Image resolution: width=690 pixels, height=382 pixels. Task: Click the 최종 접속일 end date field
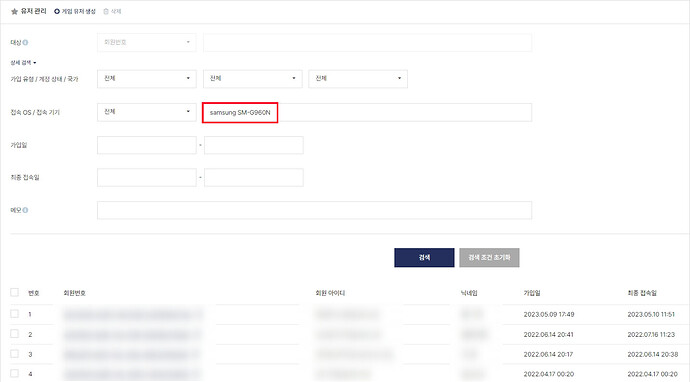(x=253, y=178)
